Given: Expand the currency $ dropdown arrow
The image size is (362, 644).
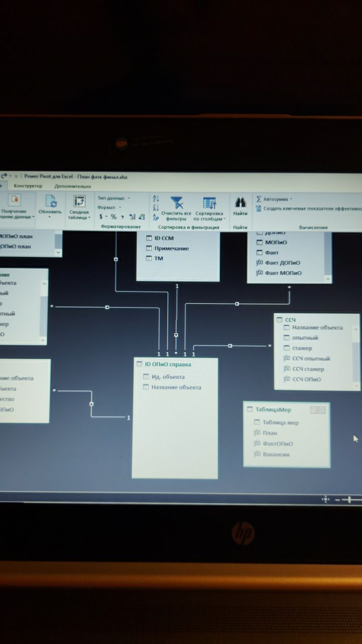Looking at the screenshot, I should click(106, 217).
